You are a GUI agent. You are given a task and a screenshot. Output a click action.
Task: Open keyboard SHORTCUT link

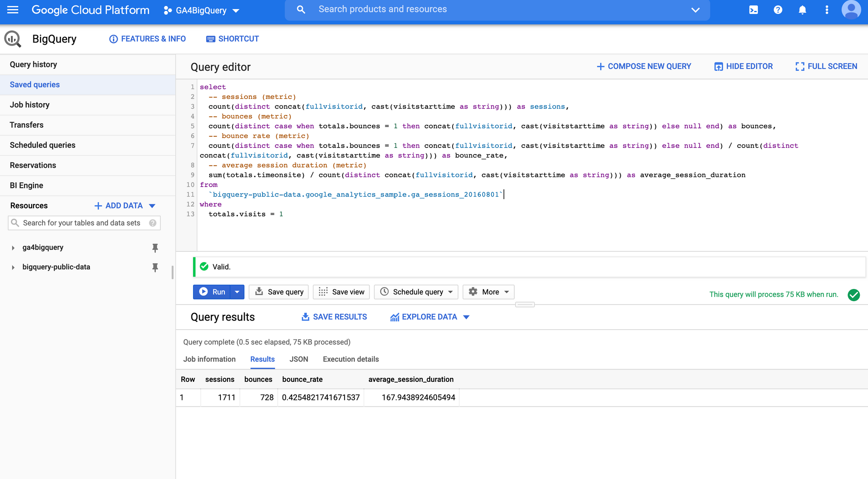(233, 39)
